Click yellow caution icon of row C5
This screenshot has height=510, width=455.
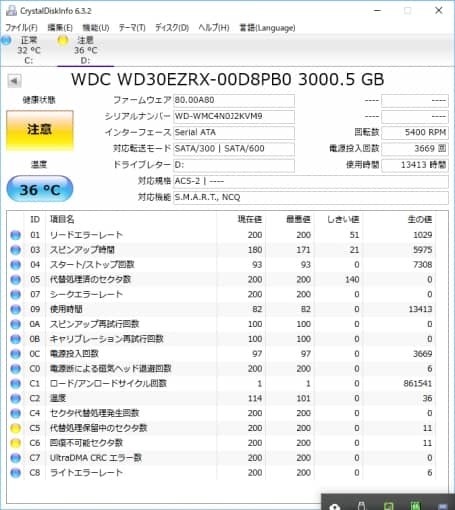15,428
